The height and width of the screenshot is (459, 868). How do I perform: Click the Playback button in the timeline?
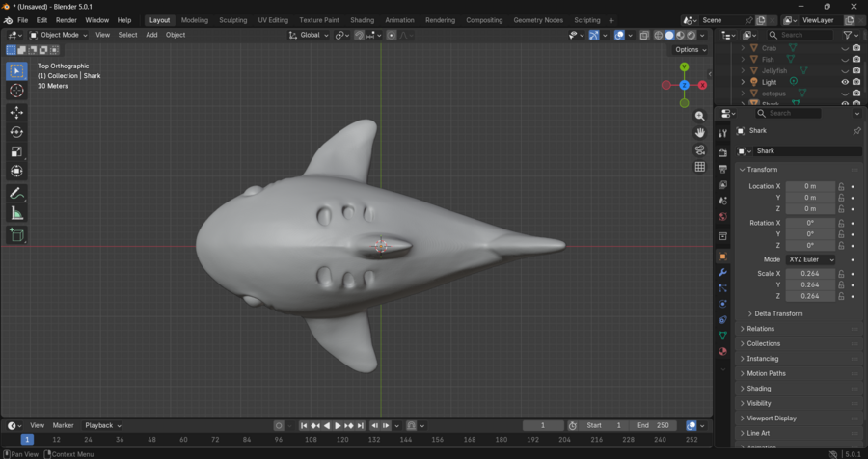102,425
